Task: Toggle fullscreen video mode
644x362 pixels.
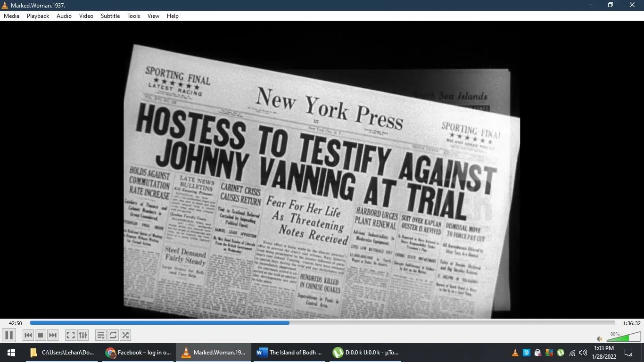Action: 71,335
